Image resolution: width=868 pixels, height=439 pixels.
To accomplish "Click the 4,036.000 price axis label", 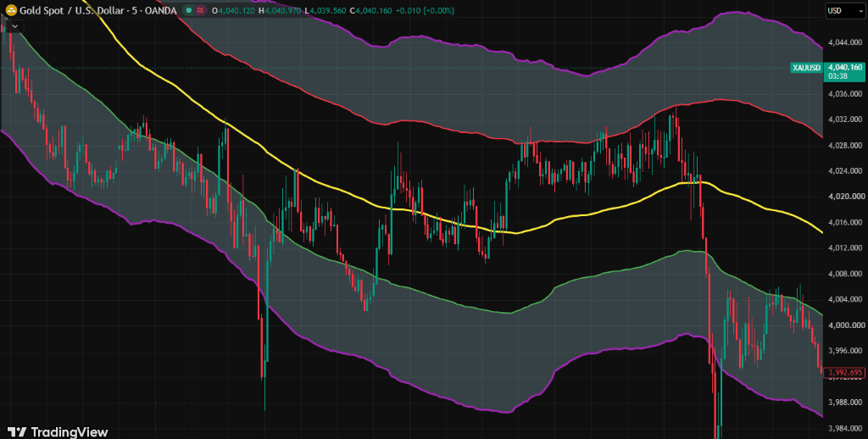I will (x=845, y=94).
